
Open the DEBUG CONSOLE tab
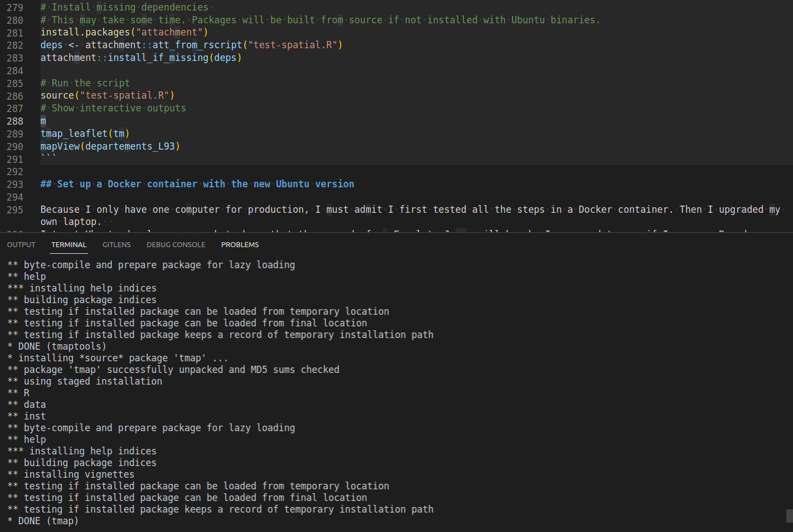click(176, 244)
